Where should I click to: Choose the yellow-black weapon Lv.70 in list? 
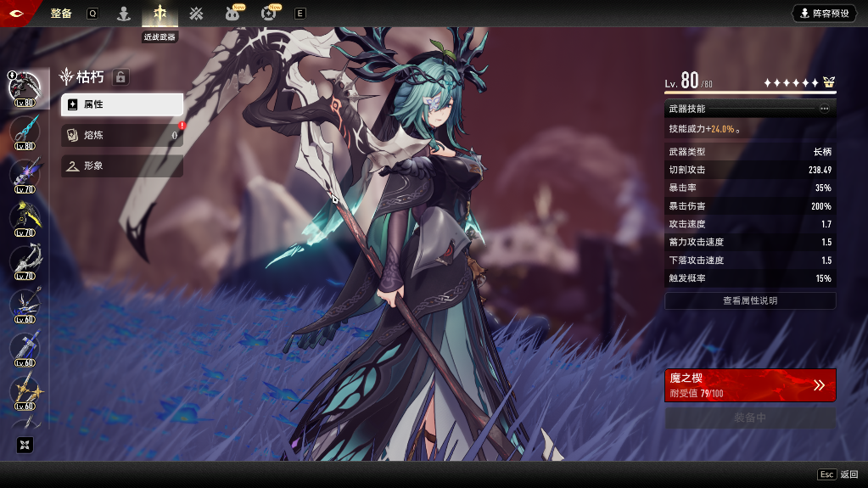25,218
